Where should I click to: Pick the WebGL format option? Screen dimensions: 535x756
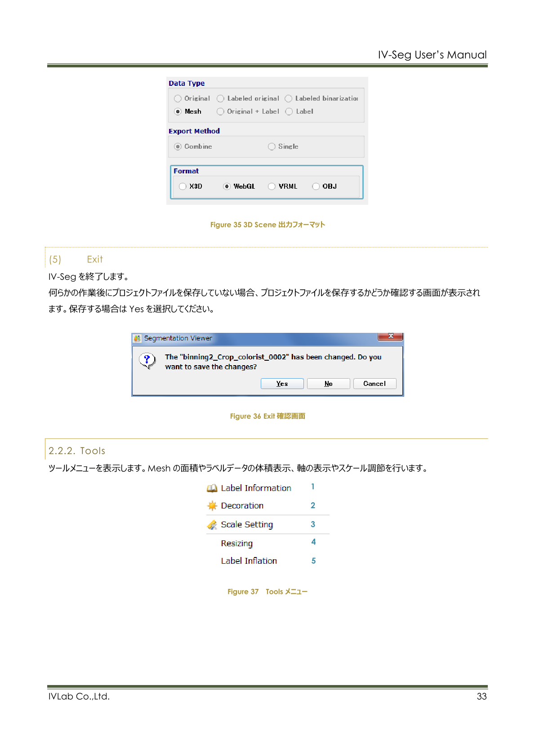[x=227, y=186]
